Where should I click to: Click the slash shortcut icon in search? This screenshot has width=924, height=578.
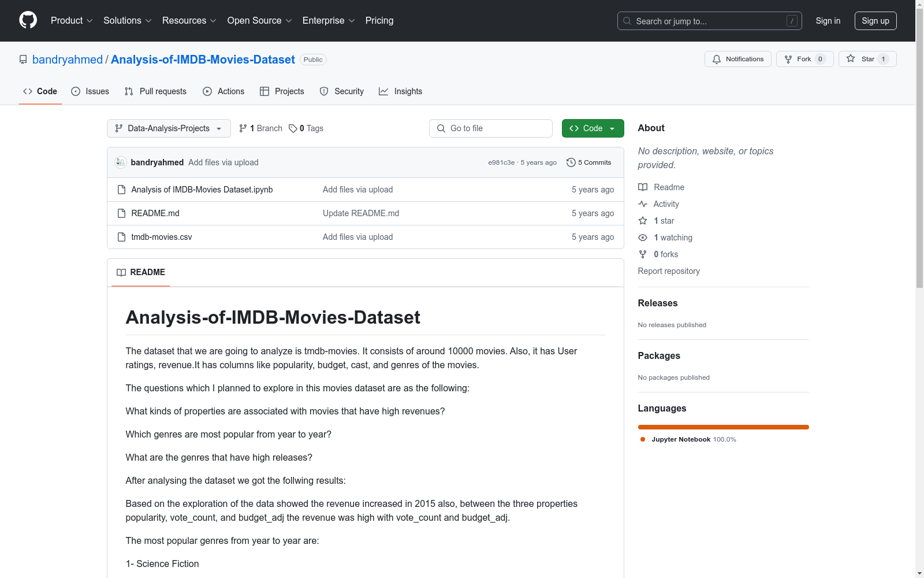point(792,21)
